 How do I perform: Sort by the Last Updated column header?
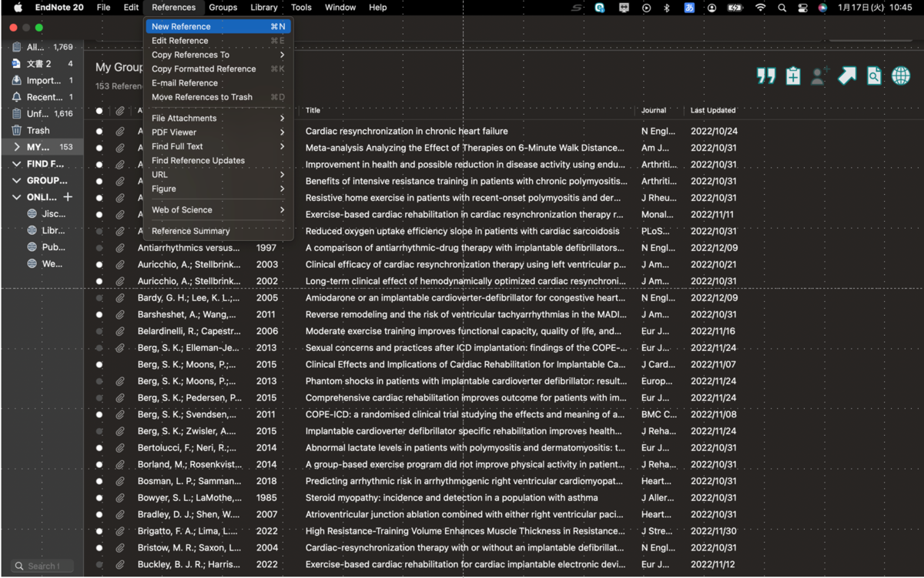713,111
